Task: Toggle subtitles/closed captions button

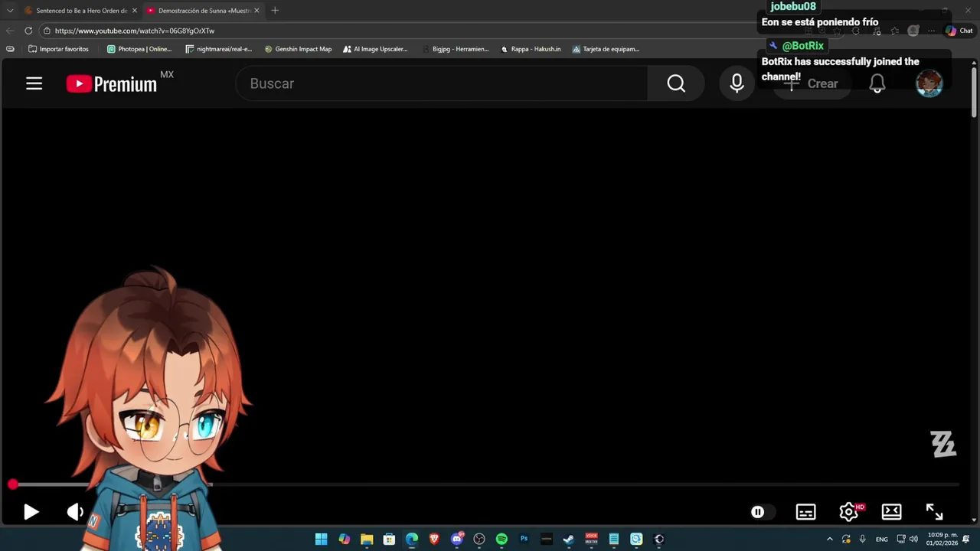Action: (x=805, y=512)
